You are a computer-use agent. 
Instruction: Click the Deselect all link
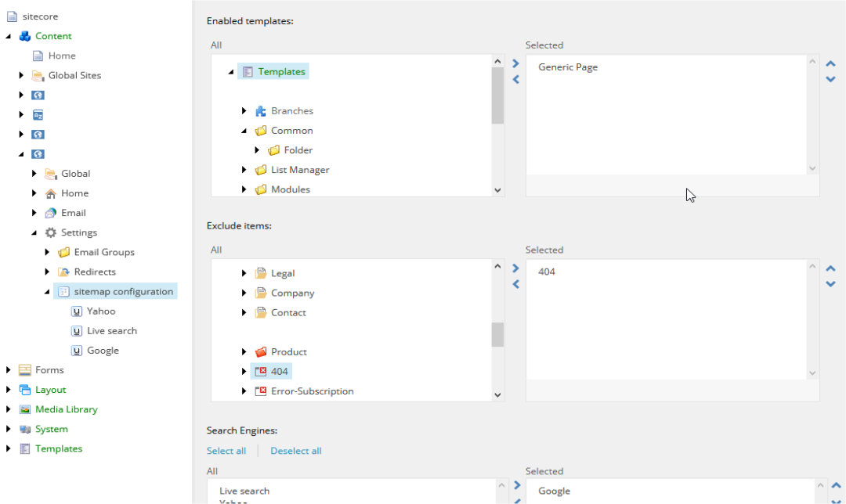click(x=295, y=451)
